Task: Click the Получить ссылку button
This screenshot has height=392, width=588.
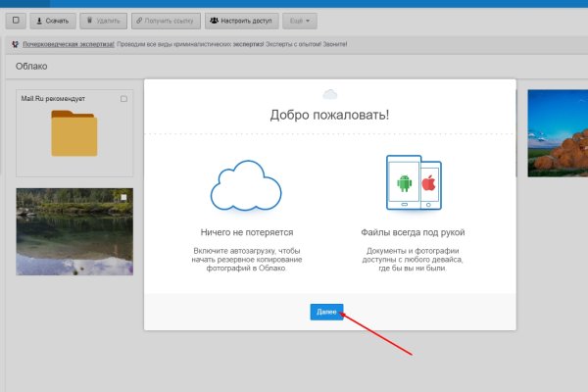Action: click(166, 21)
